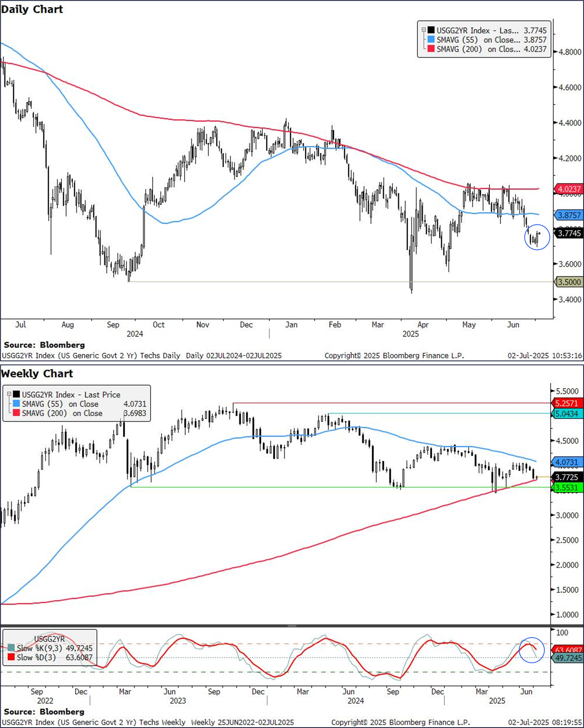Click the Weekly Chart title

pos(37,374)
